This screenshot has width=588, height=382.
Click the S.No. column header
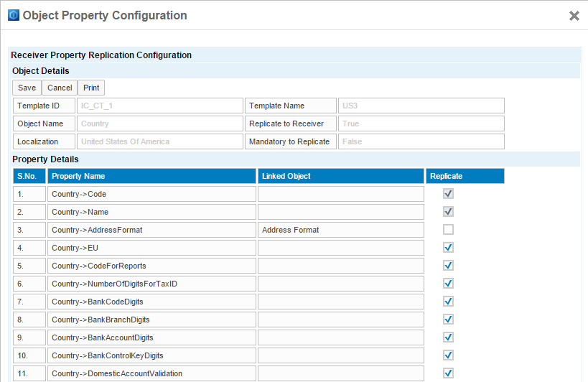(x=29, y=176)
